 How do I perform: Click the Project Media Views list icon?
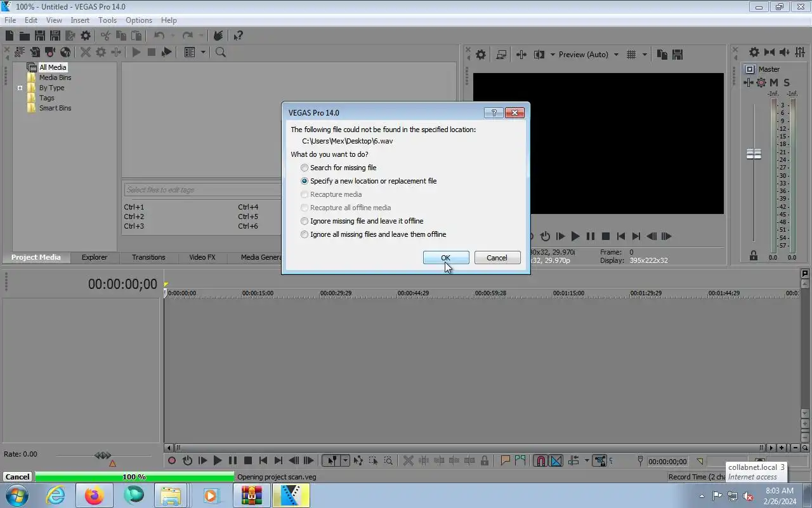click(x=189, y=52)
